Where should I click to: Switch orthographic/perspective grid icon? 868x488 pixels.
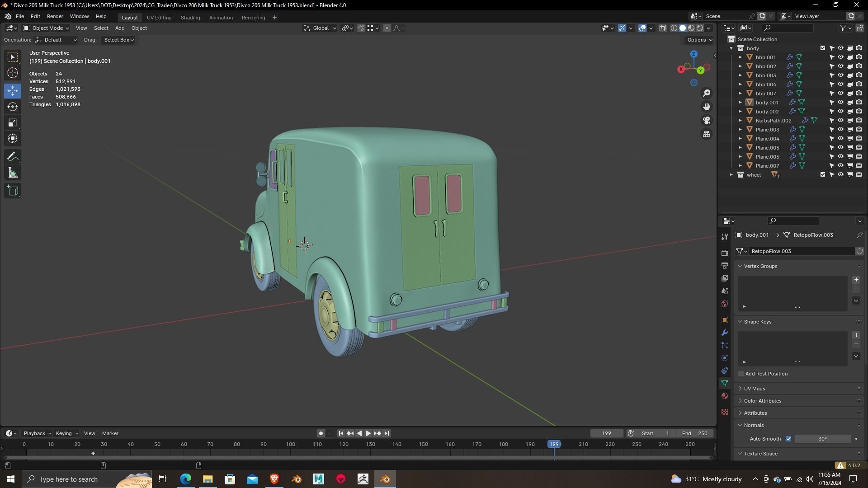[707, 134]
